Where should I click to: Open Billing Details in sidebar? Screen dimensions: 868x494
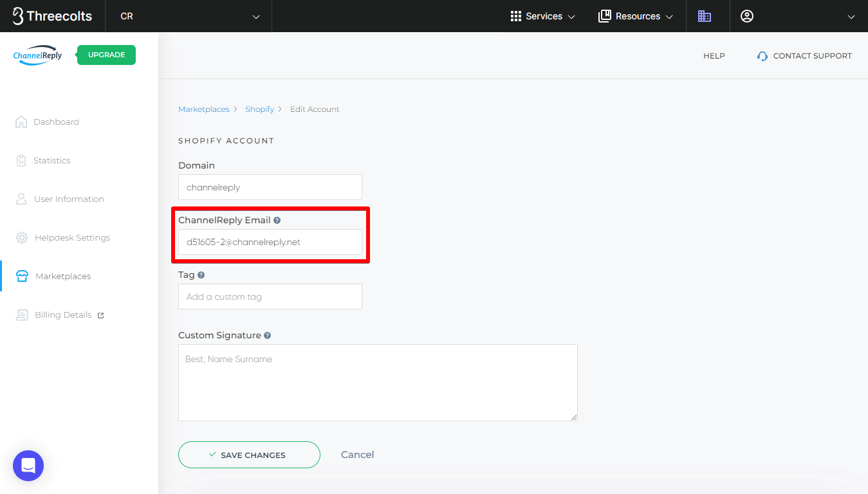click(63, 315)
